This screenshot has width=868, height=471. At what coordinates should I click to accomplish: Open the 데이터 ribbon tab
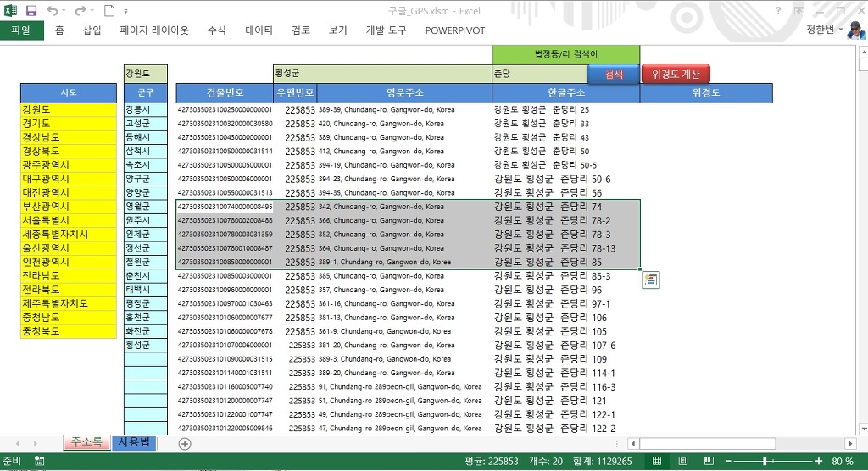point(259,30)
